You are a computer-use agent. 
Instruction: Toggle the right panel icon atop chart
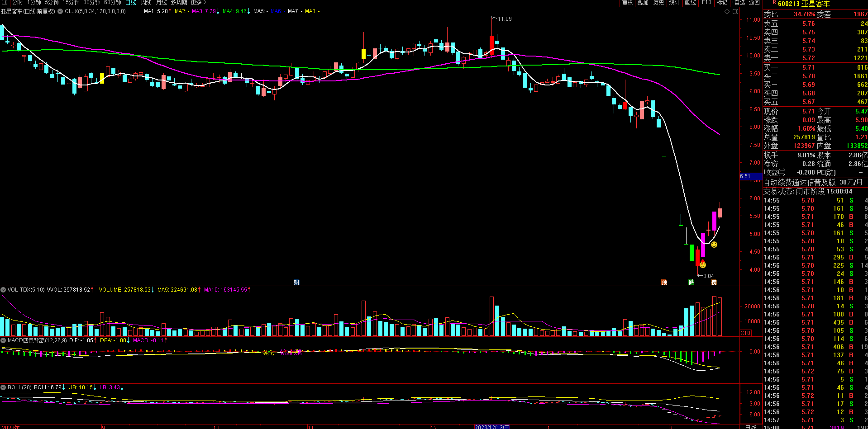(735, 11)
